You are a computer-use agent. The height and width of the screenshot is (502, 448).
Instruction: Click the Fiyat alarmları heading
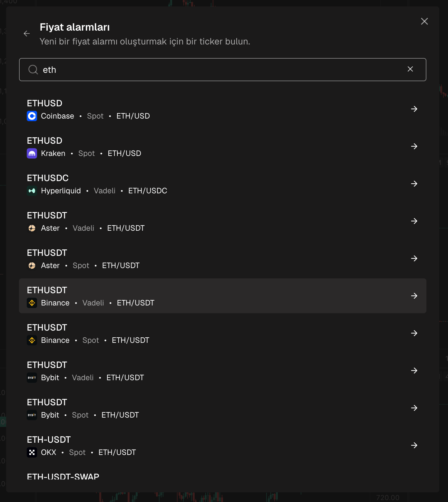[x=75, y=27]
